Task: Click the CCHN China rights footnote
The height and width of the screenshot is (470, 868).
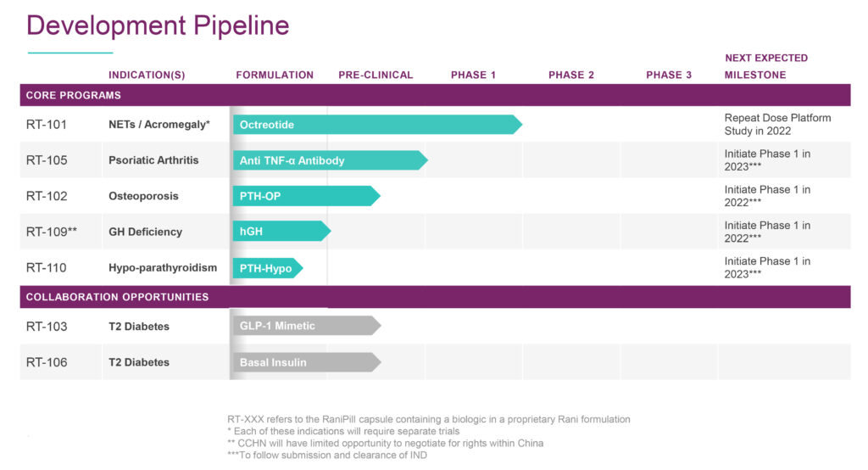Action: coord(386,444)
